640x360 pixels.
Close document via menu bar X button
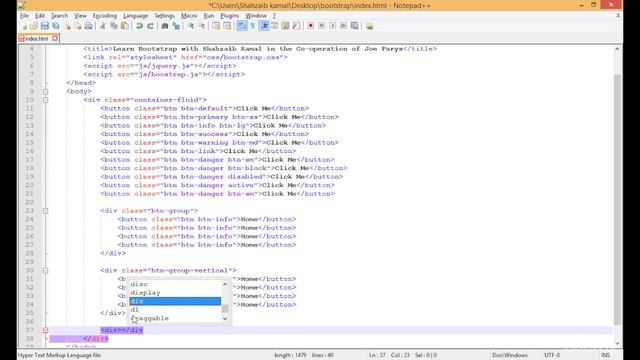(x=618, y=16)
